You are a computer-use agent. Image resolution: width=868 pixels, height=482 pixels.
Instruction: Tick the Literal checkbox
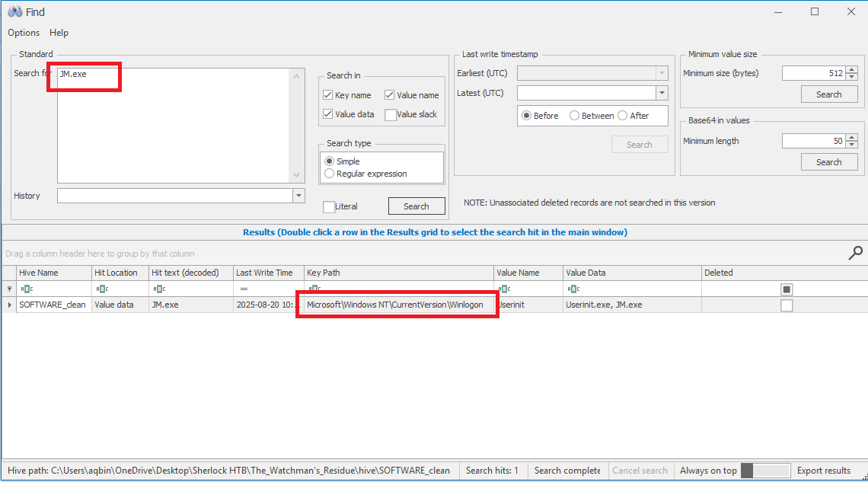(x=329, y=206)
